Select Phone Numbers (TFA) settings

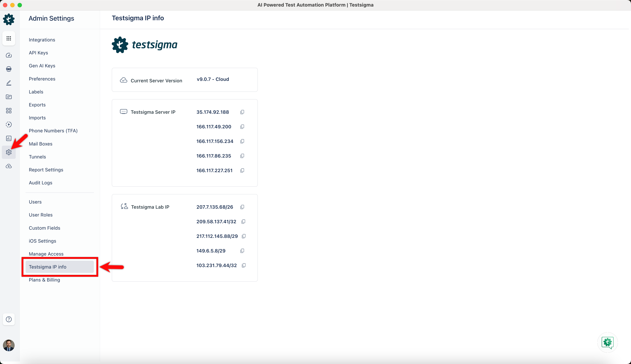53,131
